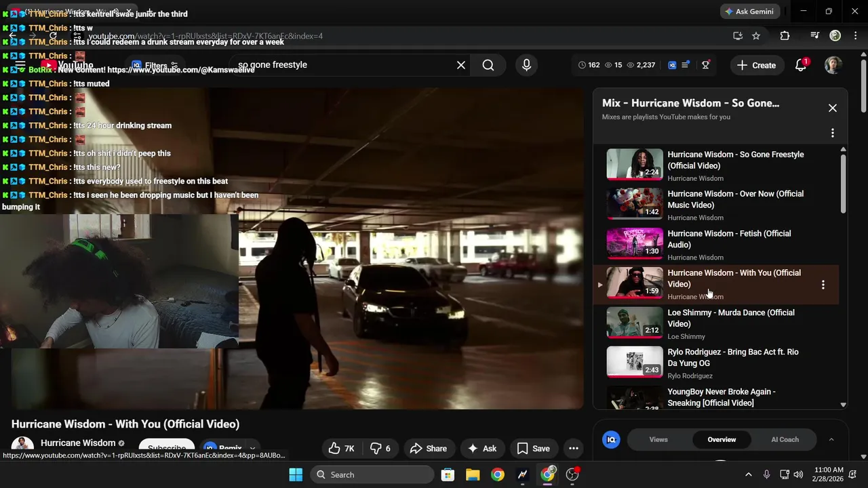Open YouTube notifications bell
Screen dimensions: 868x488
[801, 65]
